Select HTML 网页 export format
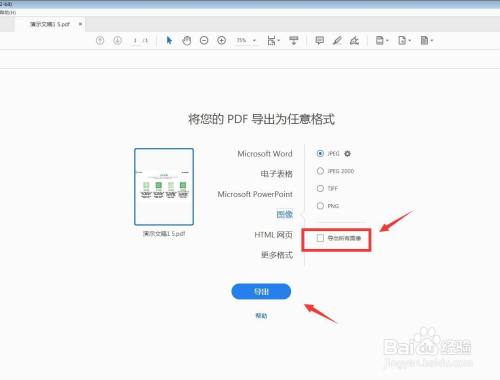Screen dimensions: 500x380 click(x=273, y=235)
